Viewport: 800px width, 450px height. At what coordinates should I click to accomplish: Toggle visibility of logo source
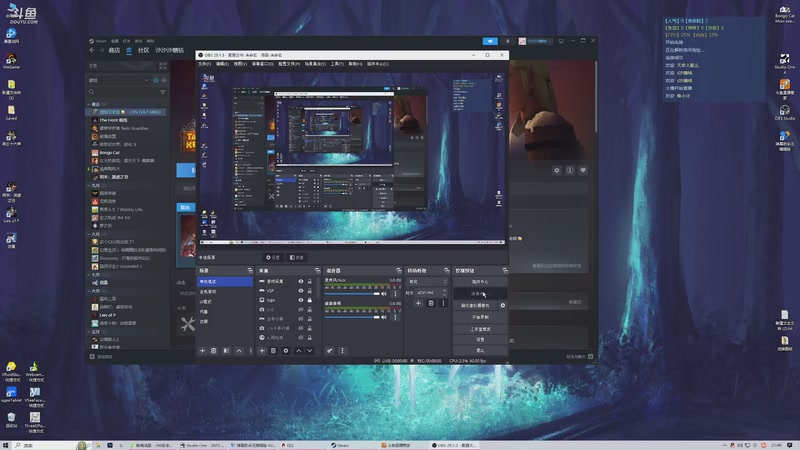pos(301,300)
